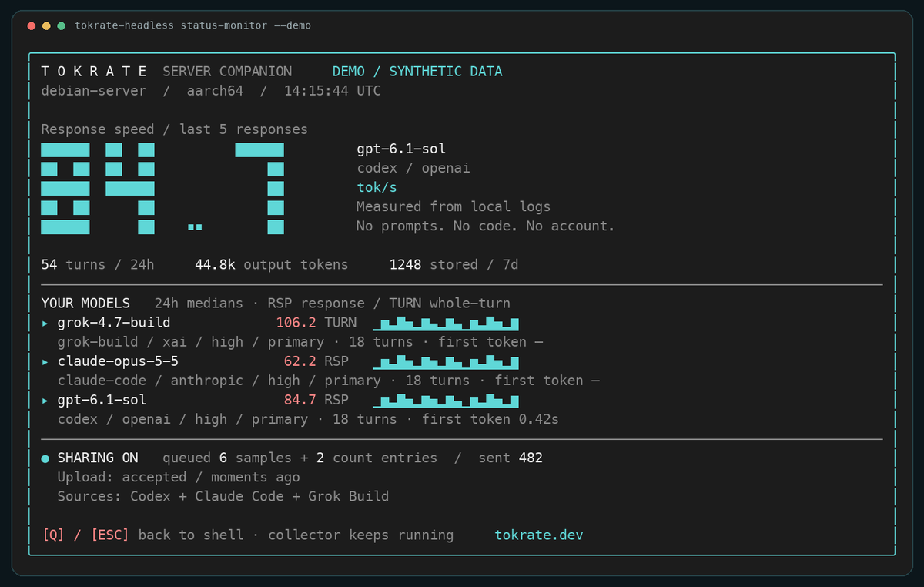Click the grok-4.7-build sparkline chart
The height and width of the screenshot is (587, 924).
pyautogui.click(x=446, y=324)
